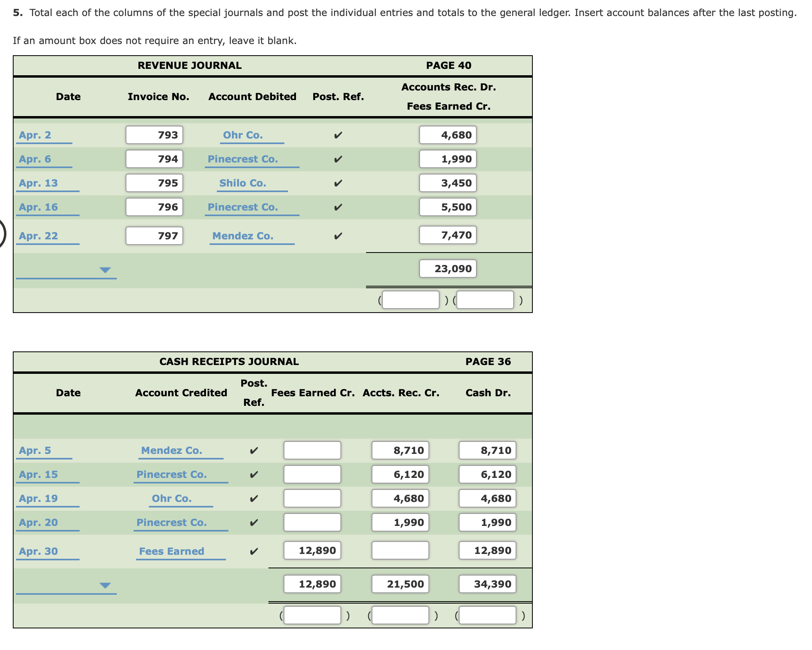Image resolution: width=812 pixels, height=650 pixels.
Task: Click Accts. Rec. Cr. box showing 8,710
Action: tap(400, 450)
